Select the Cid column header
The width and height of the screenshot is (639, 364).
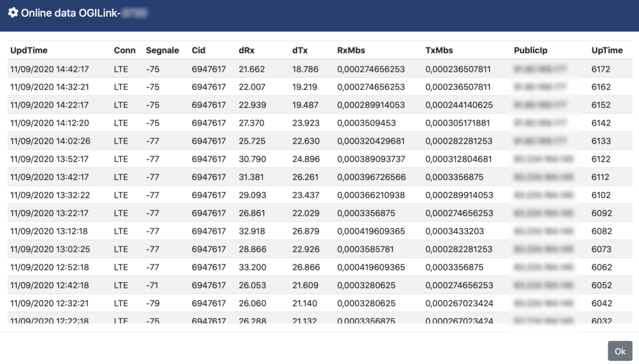(198, 50)
